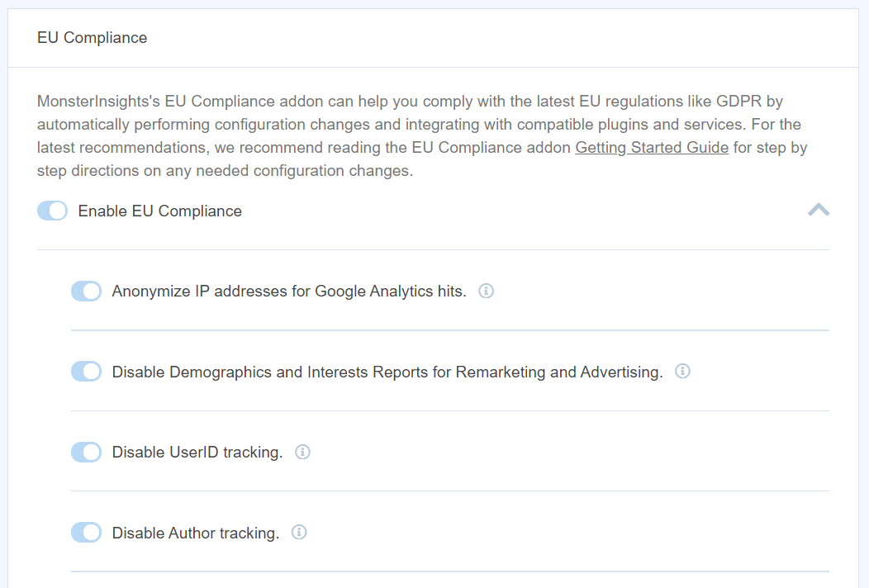
Task: Toggle the Disable Author tracking switch
Action: pos(86,532)
